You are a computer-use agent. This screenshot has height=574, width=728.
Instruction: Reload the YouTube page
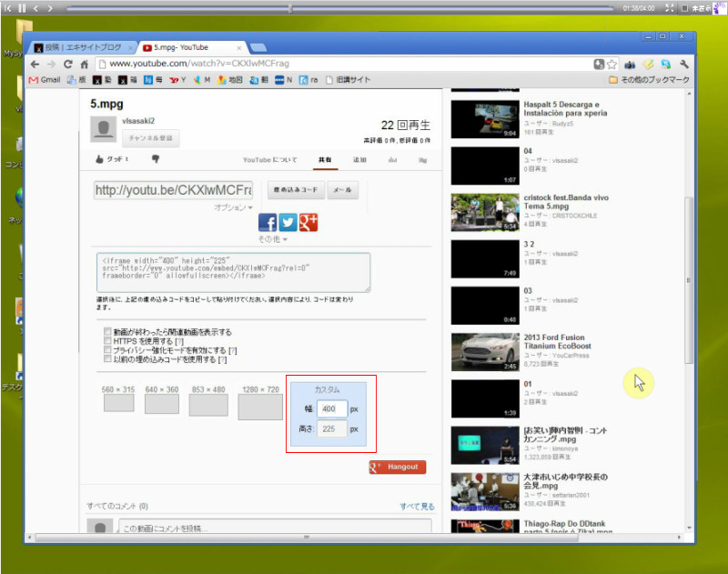pos(67,64)
